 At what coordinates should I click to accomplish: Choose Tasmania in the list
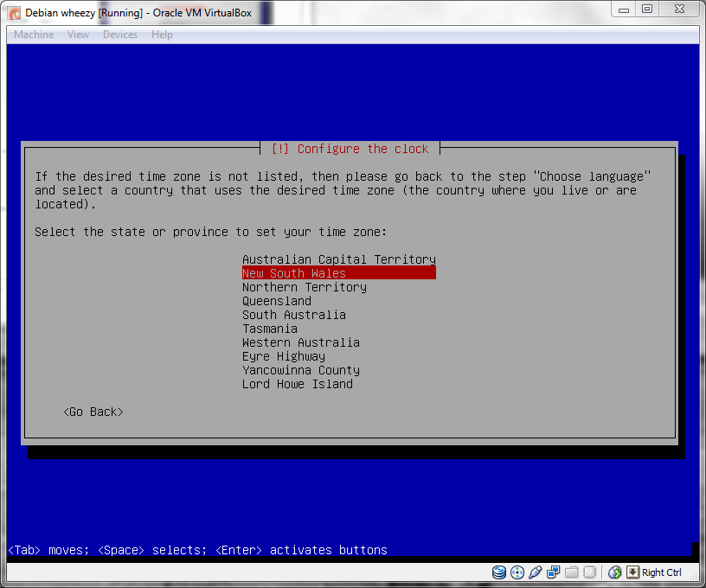[x=270, y=329]
